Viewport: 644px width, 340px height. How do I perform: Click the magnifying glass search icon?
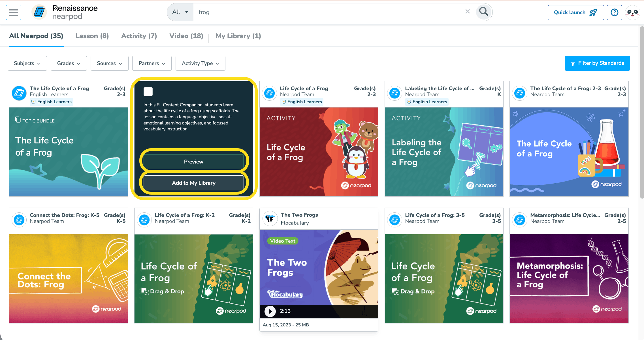click(484, 12)
